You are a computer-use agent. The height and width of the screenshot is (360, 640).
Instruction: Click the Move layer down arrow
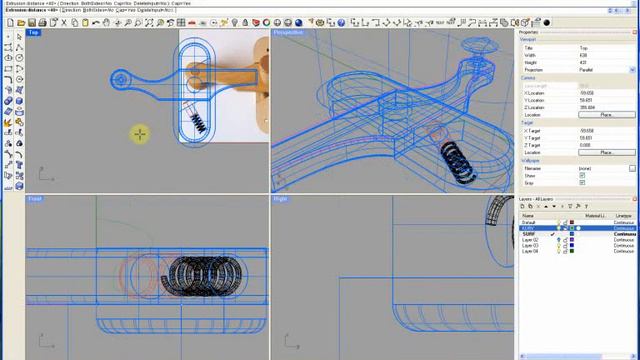(x=554, y=206)
